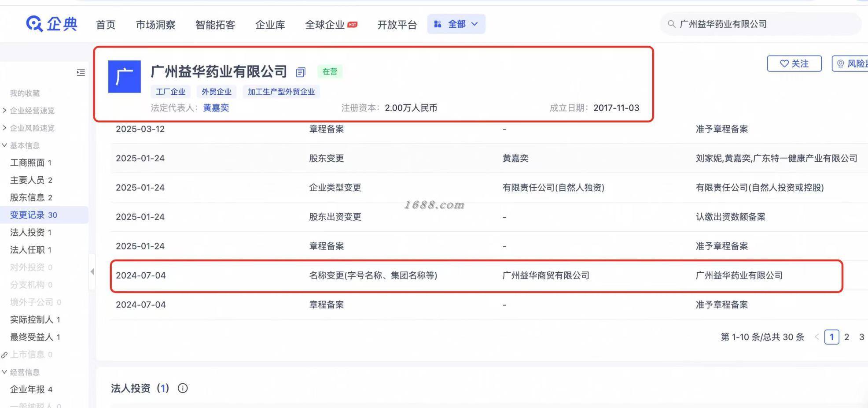868x408 pixels.
Task: Click the sidebar collapse arrow handle
Action: coord(92,271)
